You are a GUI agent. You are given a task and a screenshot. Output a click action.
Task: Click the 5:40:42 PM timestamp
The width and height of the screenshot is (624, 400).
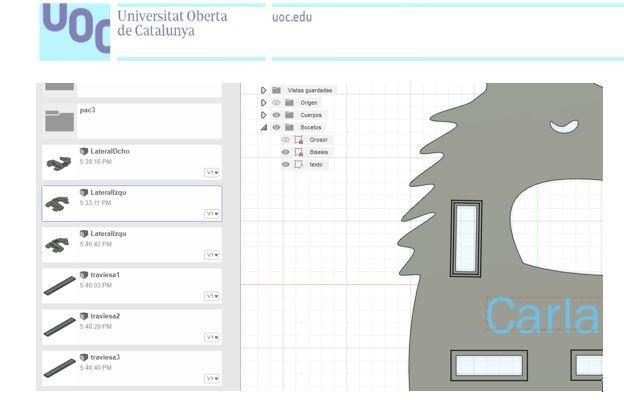(x=96, y=244)
